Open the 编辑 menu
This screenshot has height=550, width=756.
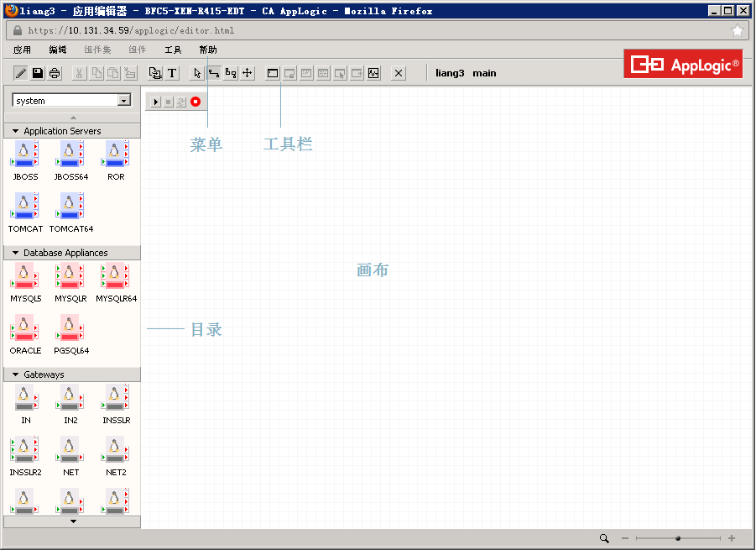(57, 50)
